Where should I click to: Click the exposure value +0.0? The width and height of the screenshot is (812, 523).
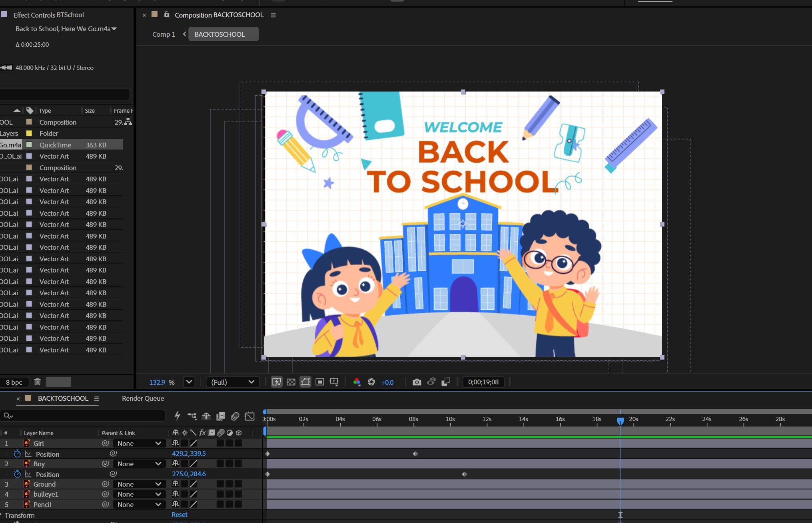coord(387,382)
